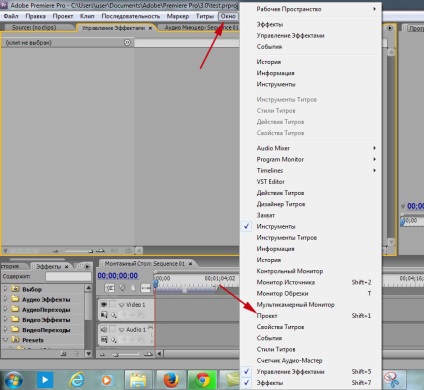Open Internet Explorer taskbar icon

76,379
